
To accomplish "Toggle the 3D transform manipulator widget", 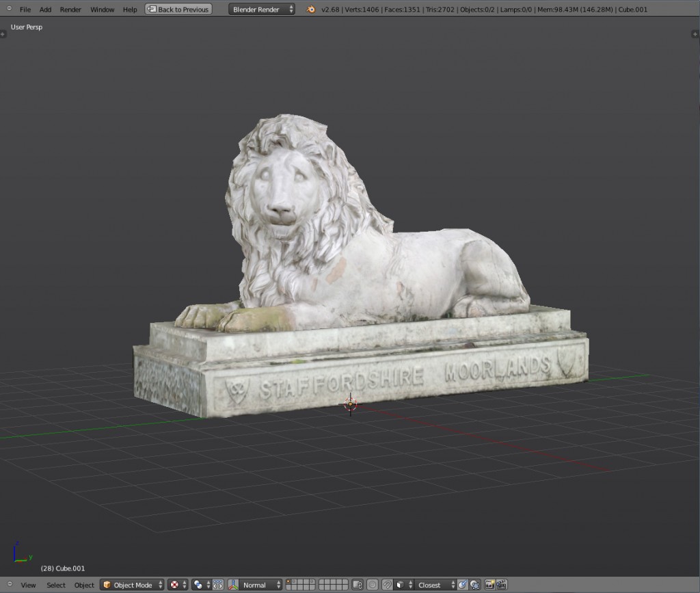I will click(x=216, y=585).
